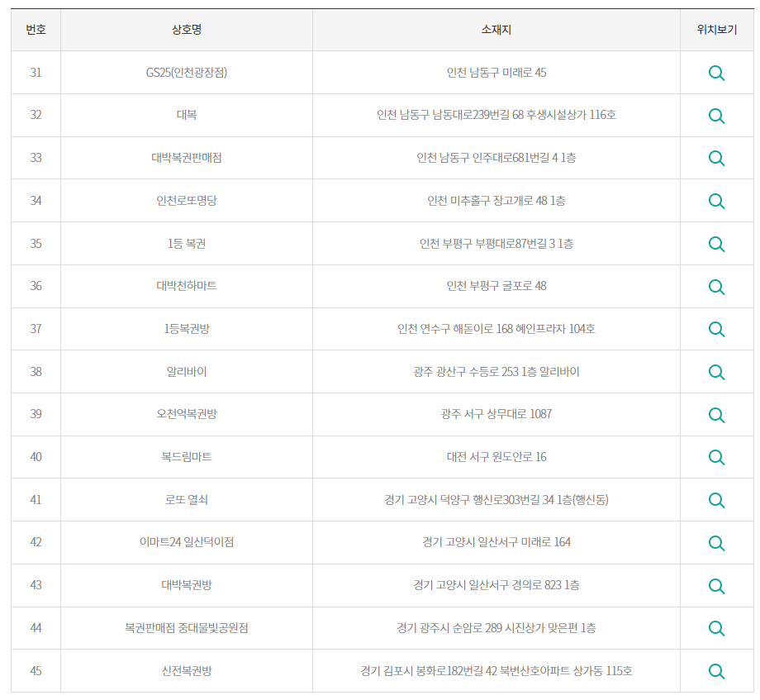Viewport: 760px width, 700px height.
Task: Select address 인천 남동구 인주대로681번길 4 1층
Action: 496,158
